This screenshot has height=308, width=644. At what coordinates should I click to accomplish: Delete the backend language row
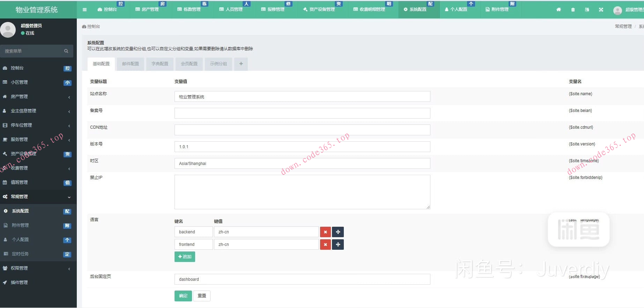coord(325,232)
